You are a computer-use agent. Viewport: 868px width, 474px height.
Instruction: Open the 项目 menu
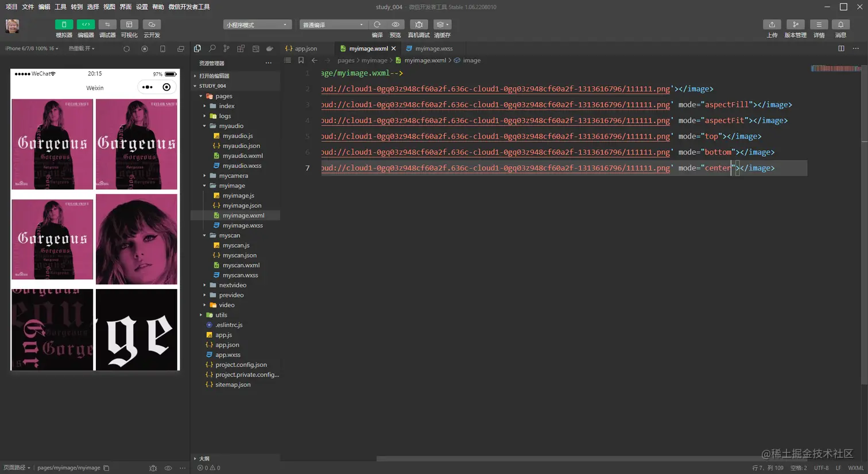11,7
